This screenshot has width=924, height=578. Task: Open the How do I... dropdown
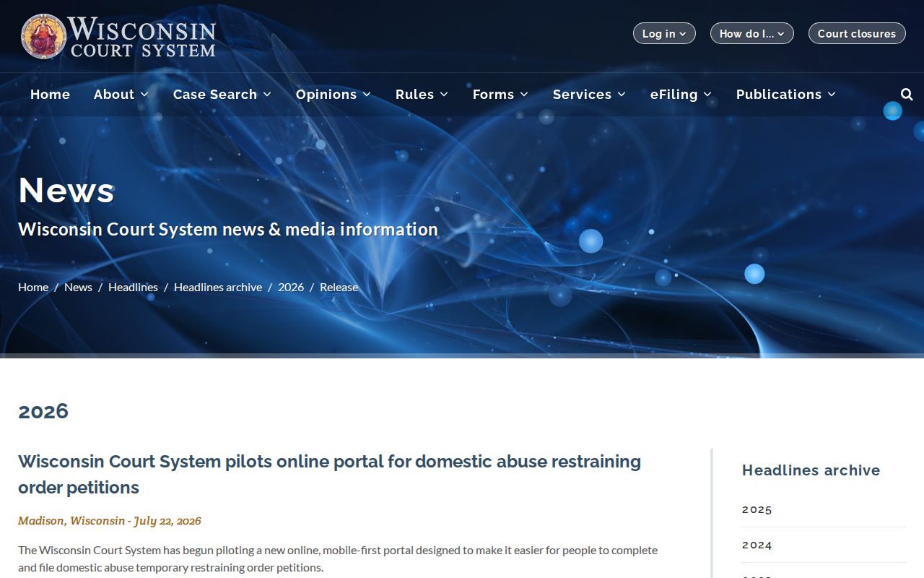[x=751, y=33]
